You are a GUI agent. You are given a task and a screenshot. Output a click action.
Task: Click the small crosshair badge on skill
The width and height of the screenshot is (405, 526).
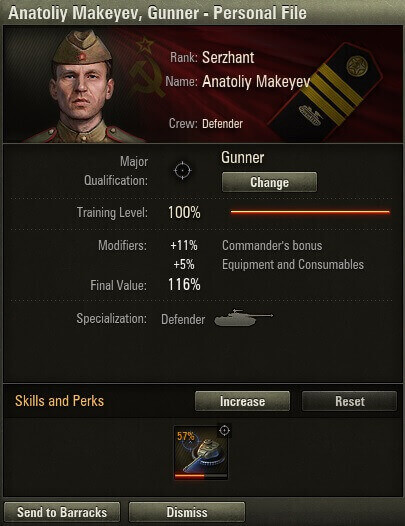click(224, 430)
